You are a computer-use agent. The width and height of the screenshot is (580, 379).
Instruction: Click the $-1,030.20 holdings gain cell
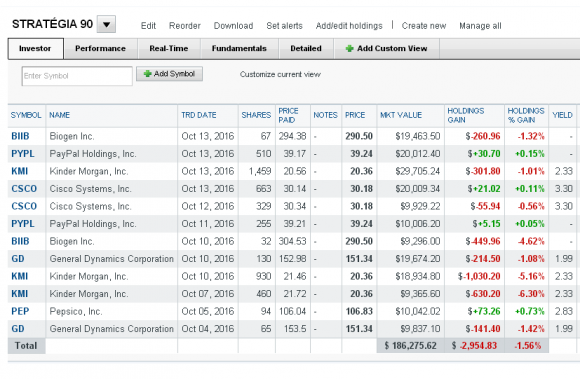coord(479,276)
